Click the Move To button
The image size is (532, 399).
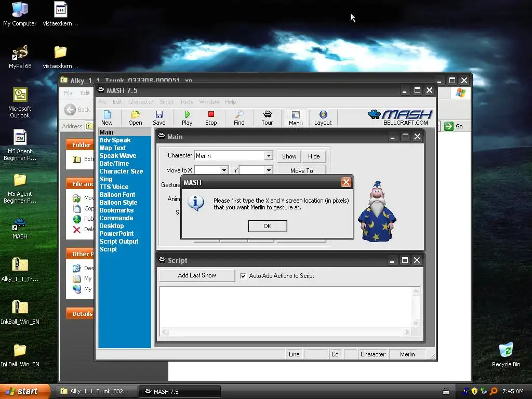coord(302,170)
